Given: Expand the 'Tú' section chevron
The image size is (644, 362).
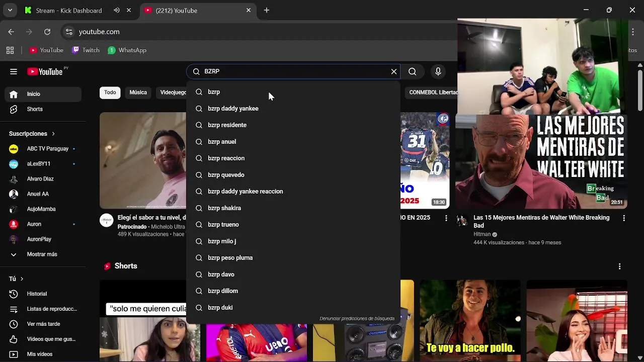Looking at the screenshot, I should pos(22,279).
